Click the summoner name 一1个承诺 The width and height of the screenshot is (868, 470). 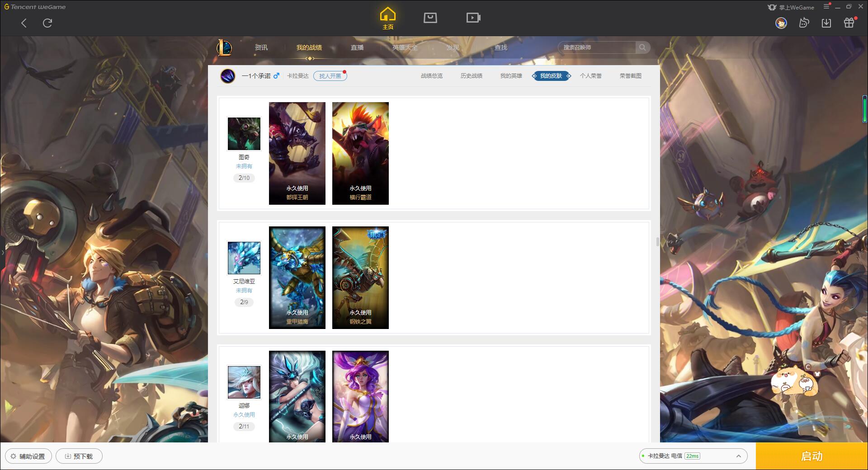[256, 76]
